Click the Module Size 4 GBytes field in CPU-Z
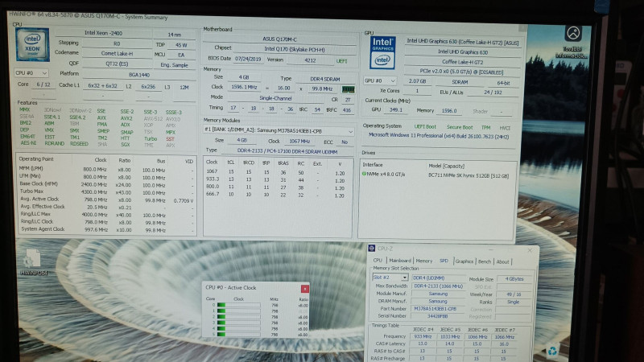Image resolution: width=644 pixels, height=362 pixels. 514,278
